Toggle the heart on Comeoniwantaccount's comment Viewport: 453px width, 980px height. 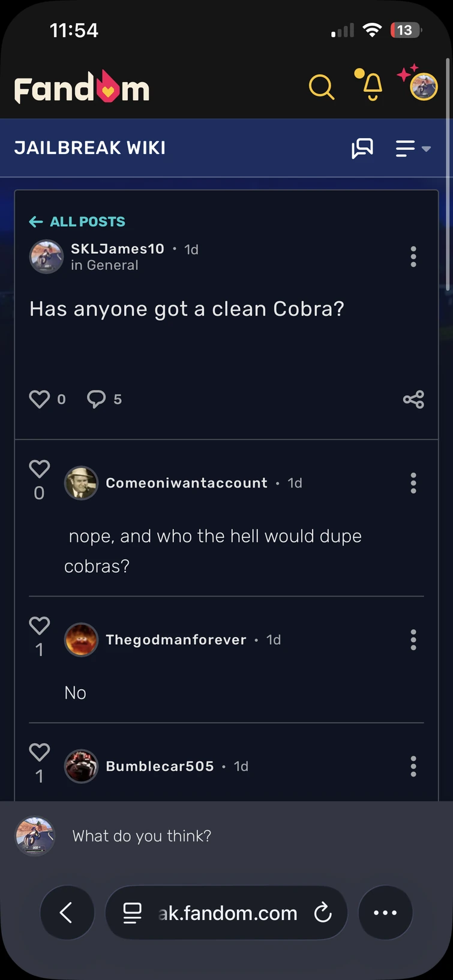(40, 469)
